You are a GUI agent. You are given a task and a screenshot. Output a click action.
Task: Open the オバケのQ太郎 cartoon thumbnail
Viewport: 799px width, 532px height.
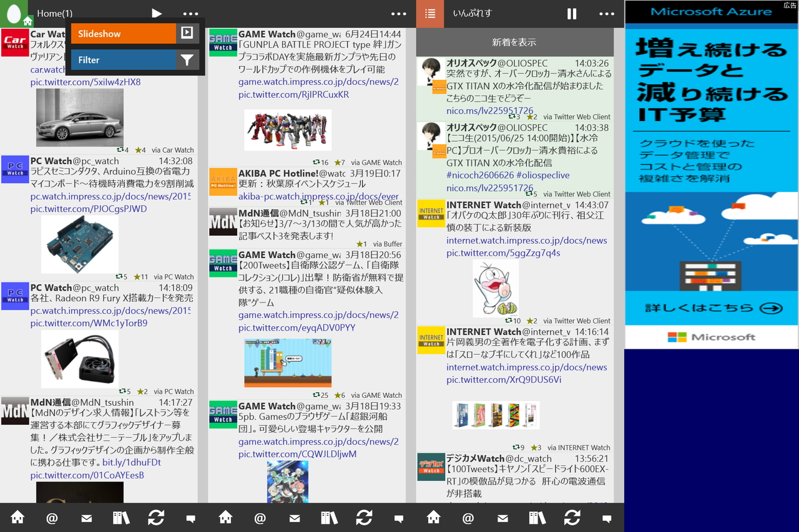(x=496, y=289)
